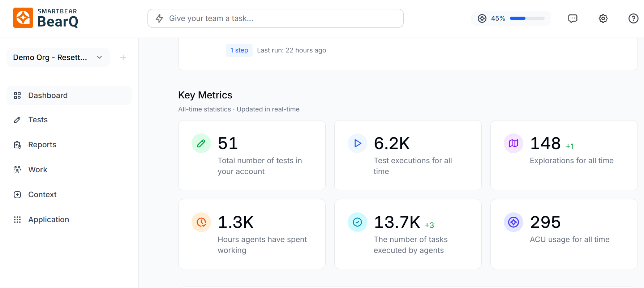The height and width of the screenshot is (288, 644).
Task: Click 'Last run: 22 hours ago' text
Action: 291,50
